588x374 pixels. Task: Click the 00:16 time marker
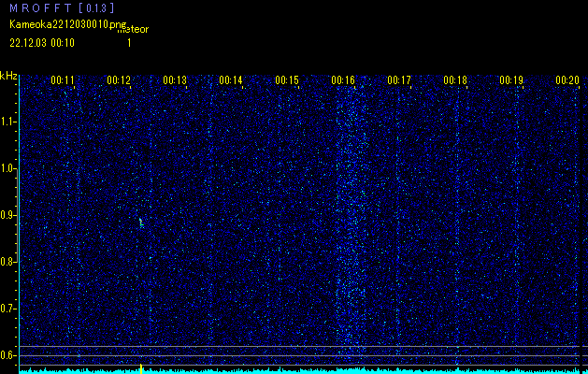pyautogui.click(x=343, y=80)
